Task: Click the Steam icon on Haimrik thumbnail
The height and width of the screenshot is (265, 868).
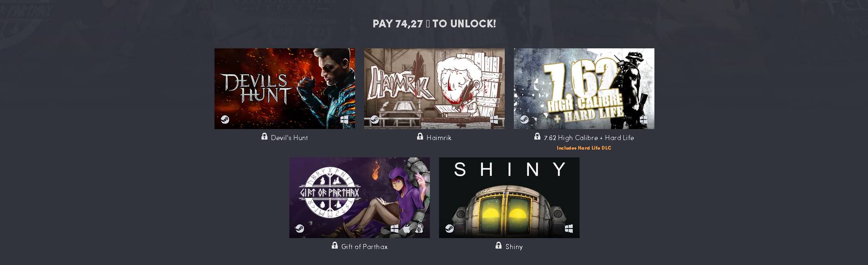Action: point(375,120)
